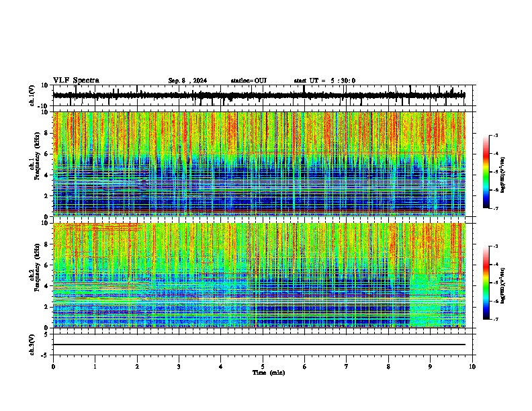This screenshot has height=411, width=532.
Task: Click time axis tick label "7"
Action: point(347,367)
